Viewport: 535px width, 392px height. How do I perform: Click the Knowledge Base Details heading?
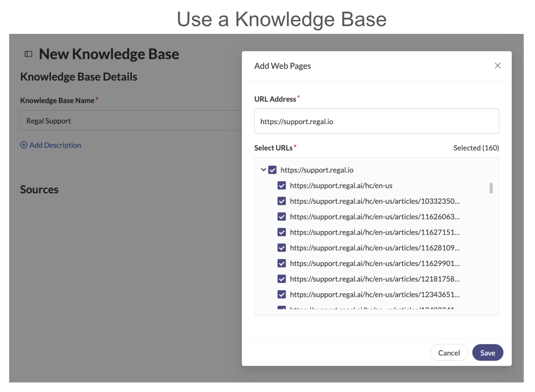79,77
